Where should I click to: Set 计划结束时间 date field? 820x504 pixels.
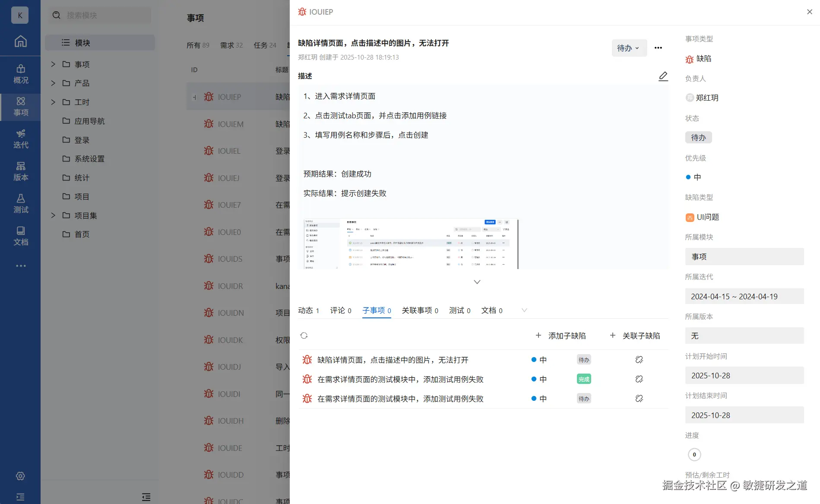744,415
